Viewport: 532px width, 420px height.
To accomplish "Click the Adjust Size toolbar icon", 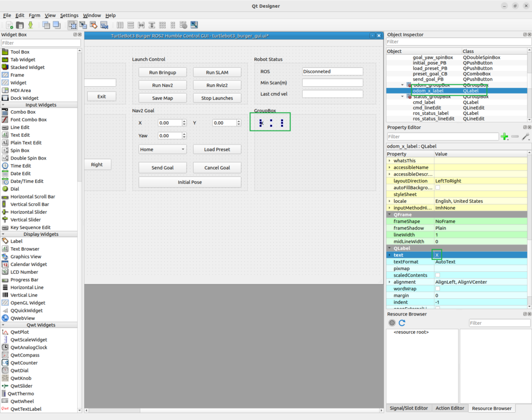I will 194,25.
